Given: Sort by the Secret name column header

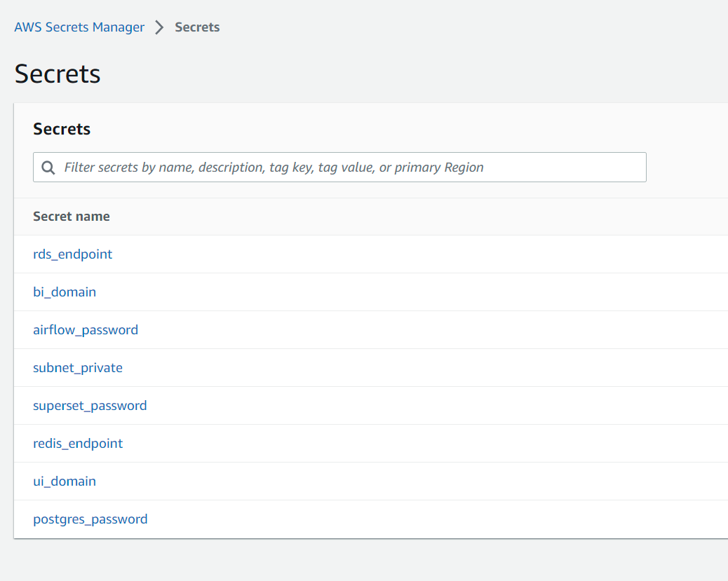Looking at the screenshot, I should tap(72, 217).
